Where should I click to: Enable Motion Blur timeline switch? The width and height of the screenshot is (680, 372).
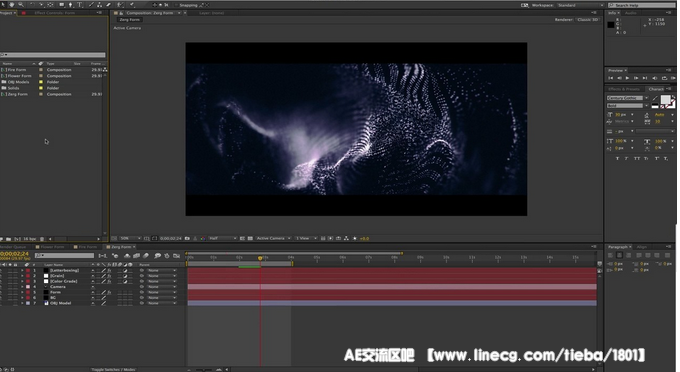146,256
